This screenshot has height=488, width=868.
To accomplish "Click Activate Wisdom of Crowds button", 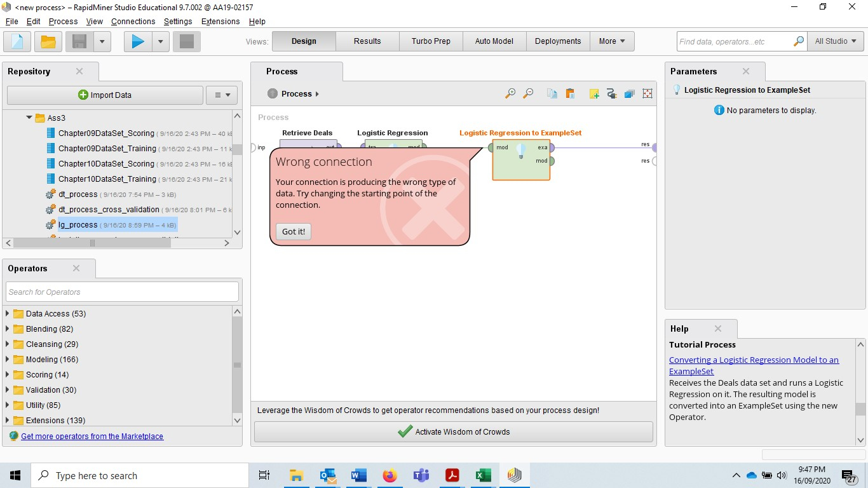I will [x=454, y=432].
